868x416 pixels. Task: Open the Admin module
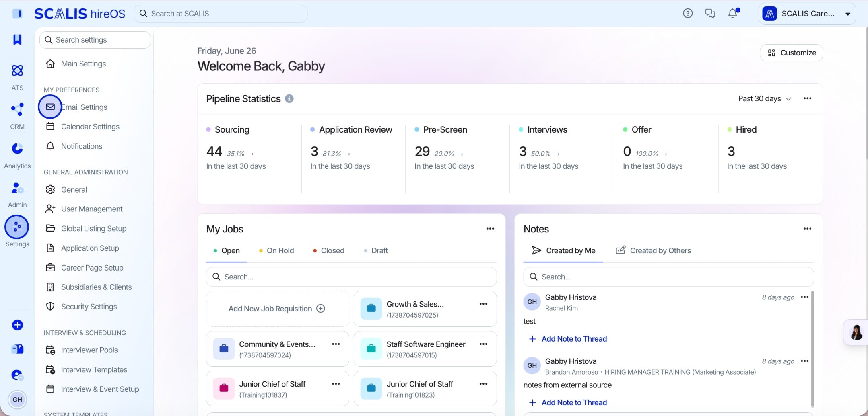pos(17,194)
